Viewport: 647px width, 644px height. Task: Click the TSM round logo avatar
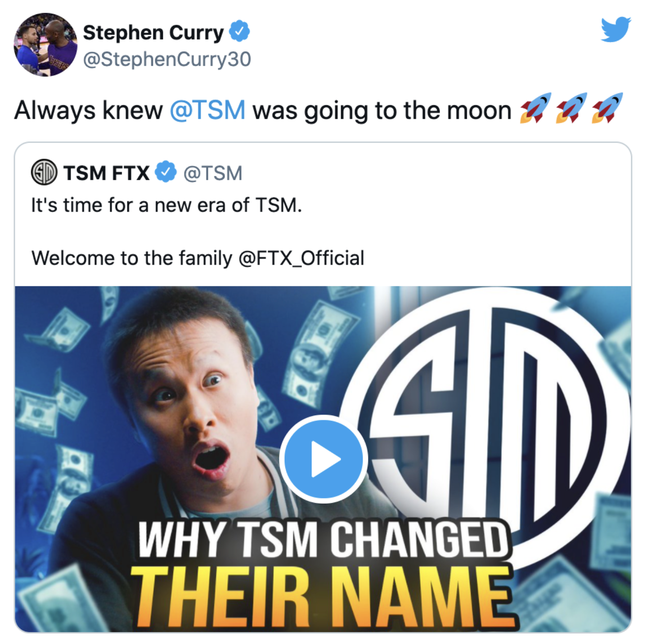pyautogui.click(x=44, y=172)
